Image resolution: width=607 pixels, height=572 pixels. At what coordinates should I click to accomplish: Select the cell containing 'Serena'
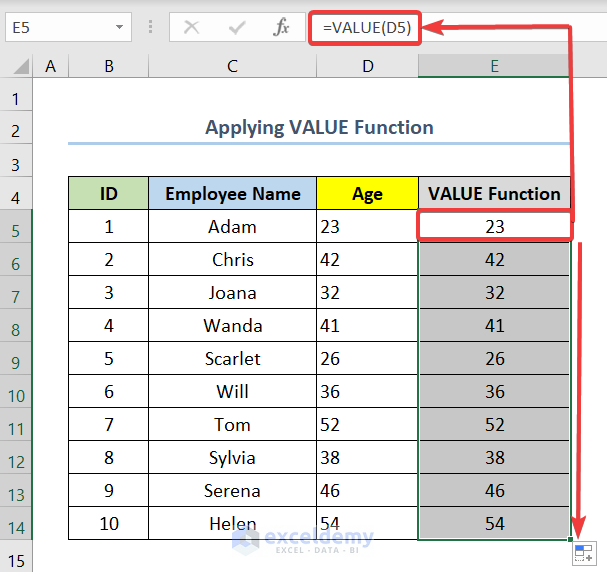click(x=232, y=490)
